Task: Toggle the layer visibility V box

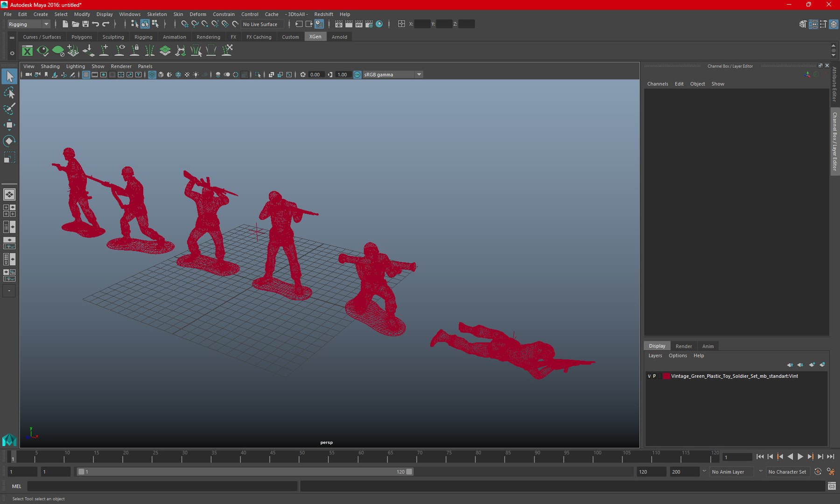Action: point(649,376)
